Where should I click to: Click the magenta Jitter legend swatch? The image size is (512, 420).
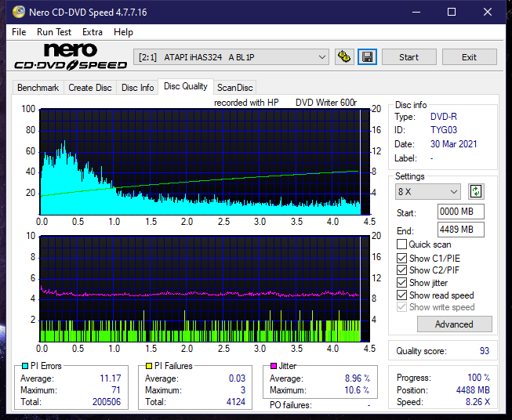point(274,366)
